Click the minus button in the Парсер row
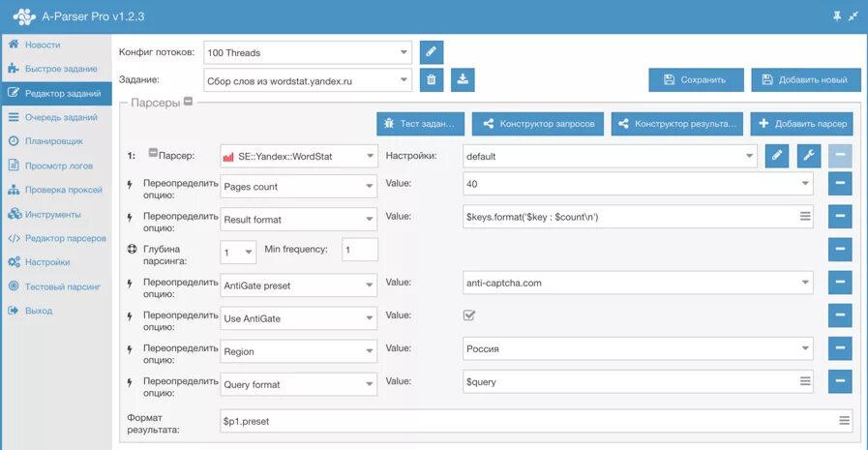The width and height of the screenshot is (868, 450). coord(840,156)
